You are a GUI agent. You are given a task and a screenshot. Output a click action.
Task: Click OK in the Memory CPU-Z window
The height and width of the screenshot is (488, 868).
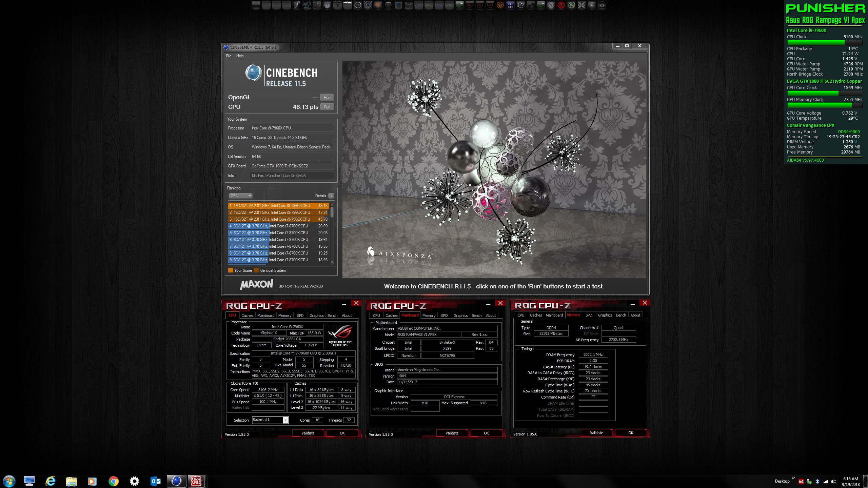coord(631,433)
